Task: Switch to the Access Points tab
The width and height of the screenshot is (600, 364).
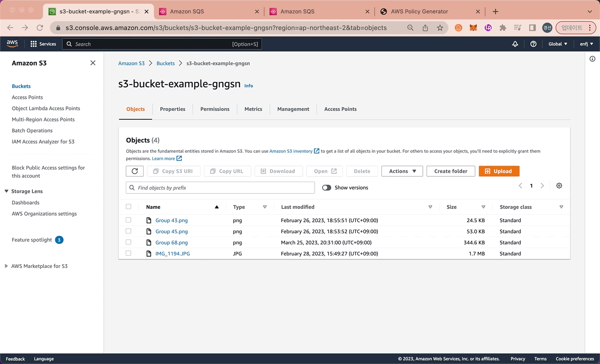Action: [x=340, y=109]
